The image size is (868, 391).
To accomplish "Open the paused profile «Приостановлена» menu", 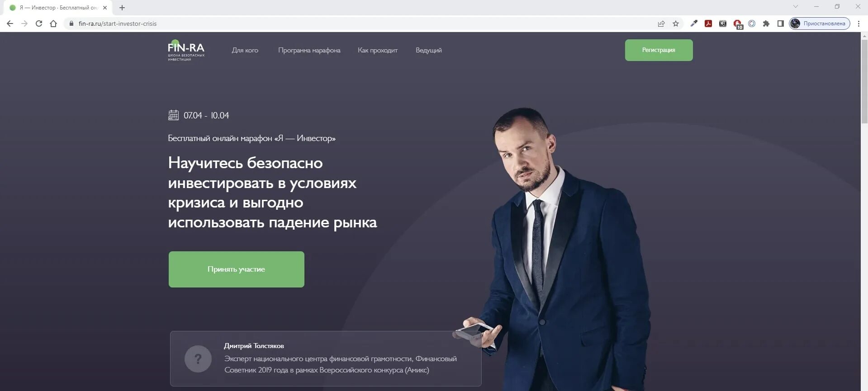I will coord(820,24).
